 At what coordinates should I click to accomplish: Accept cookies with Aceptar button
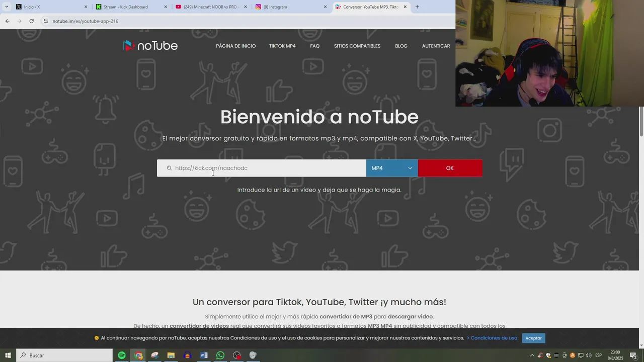tap(533, 338)
